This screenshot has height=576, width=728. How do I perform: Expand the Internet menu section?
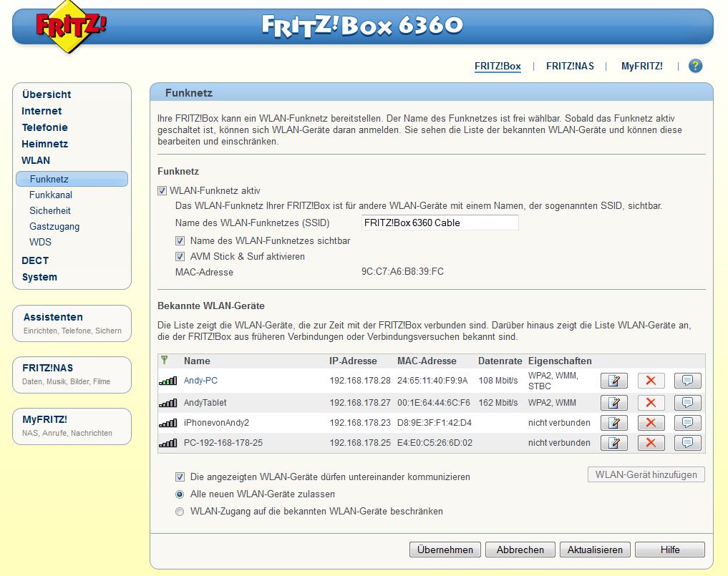(x=42, y=111)
